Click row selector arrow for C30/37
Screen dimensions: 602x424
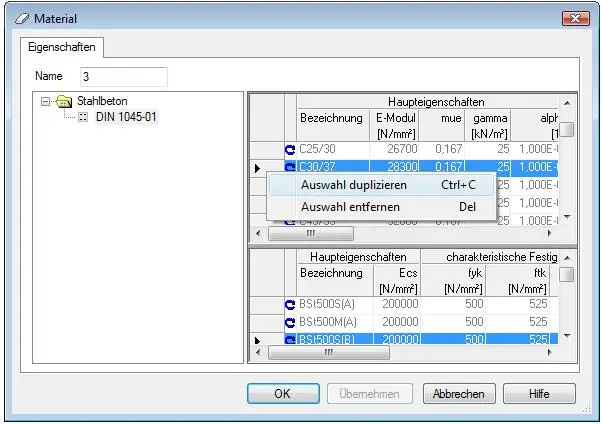tap(257, 168)
